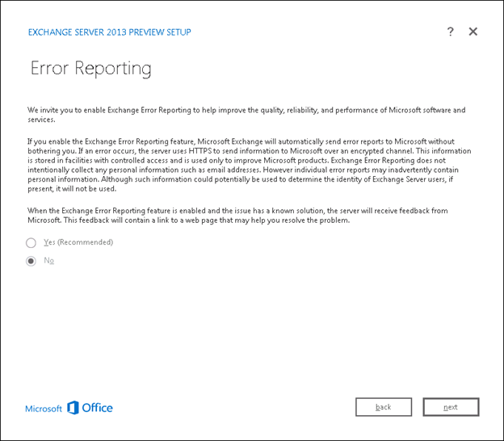Image resolution: width=504 pixels, height=441 pixels.
Task: Click the Microsoft wordmark in the footer
Action: coord(44,409)
